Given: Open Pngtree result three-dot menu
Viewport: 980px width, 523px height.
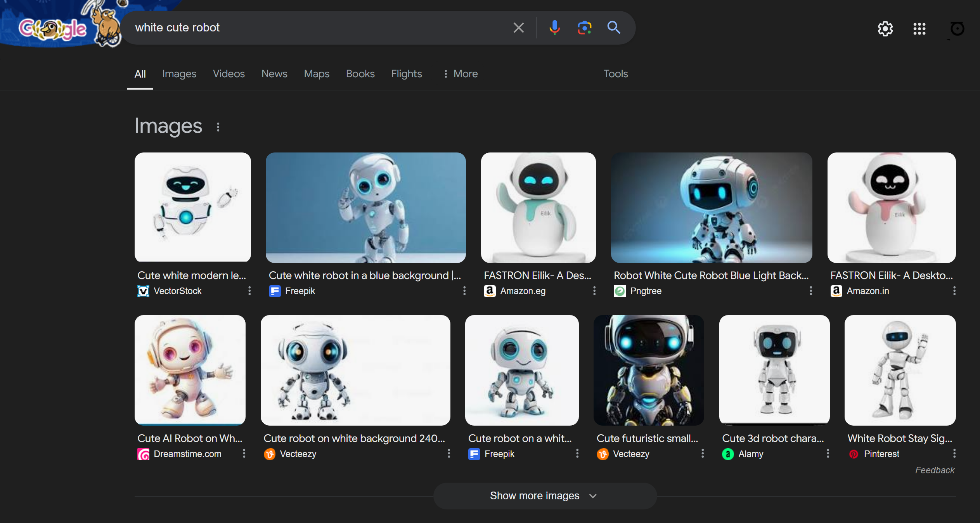Looking at the screenshot, I should (811, 291).
